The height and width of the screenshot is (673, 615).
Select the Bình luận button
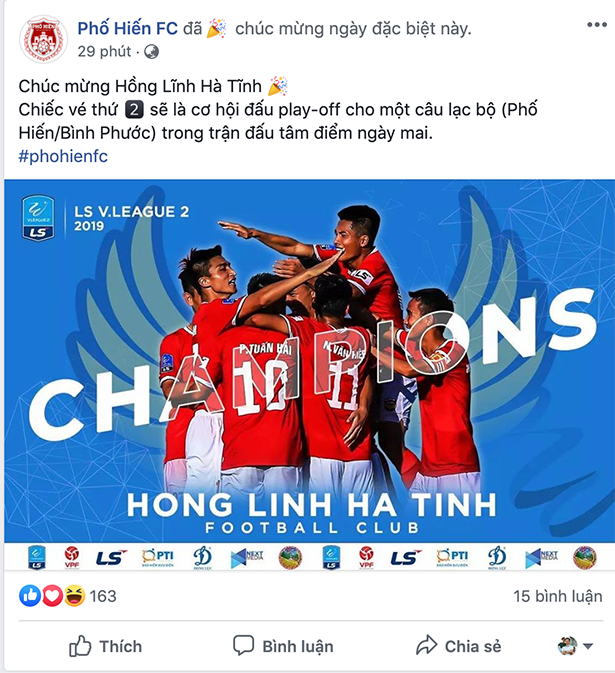[x=283, y=646]
